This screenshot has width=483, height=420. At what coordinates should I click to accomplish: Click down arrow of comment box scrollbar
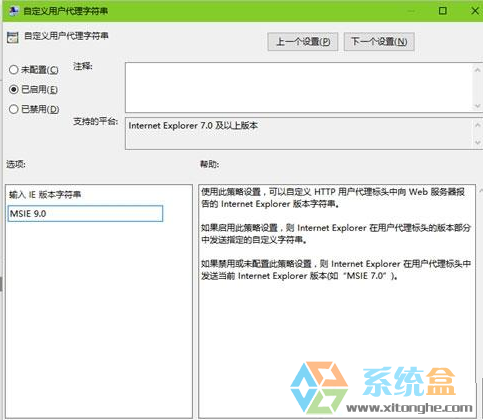477,106
